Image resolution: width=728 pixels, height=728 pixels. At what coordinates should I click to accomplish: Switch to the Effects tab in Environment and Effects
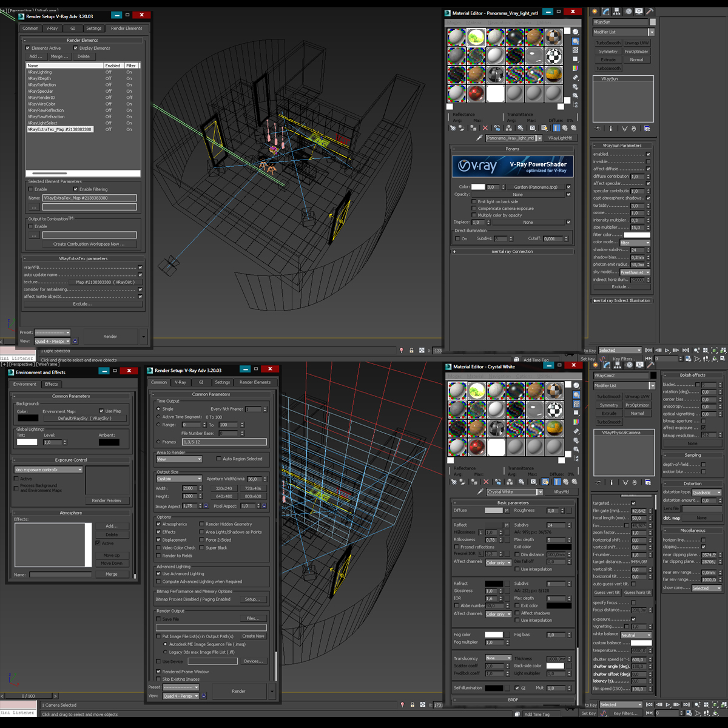pos(51,383)
